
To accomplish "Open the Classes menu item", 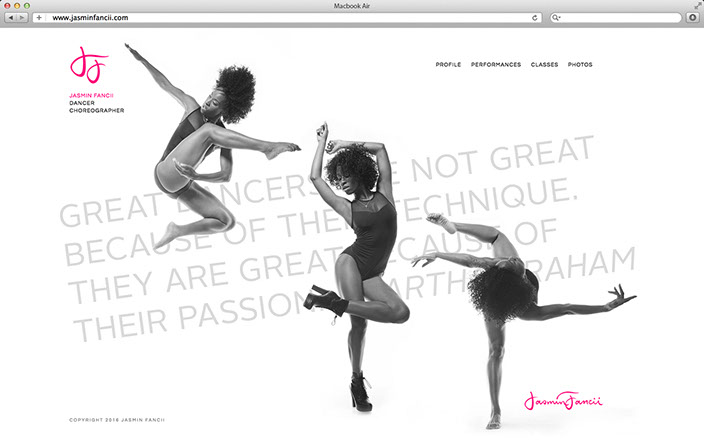I will [x=544, y=65].
